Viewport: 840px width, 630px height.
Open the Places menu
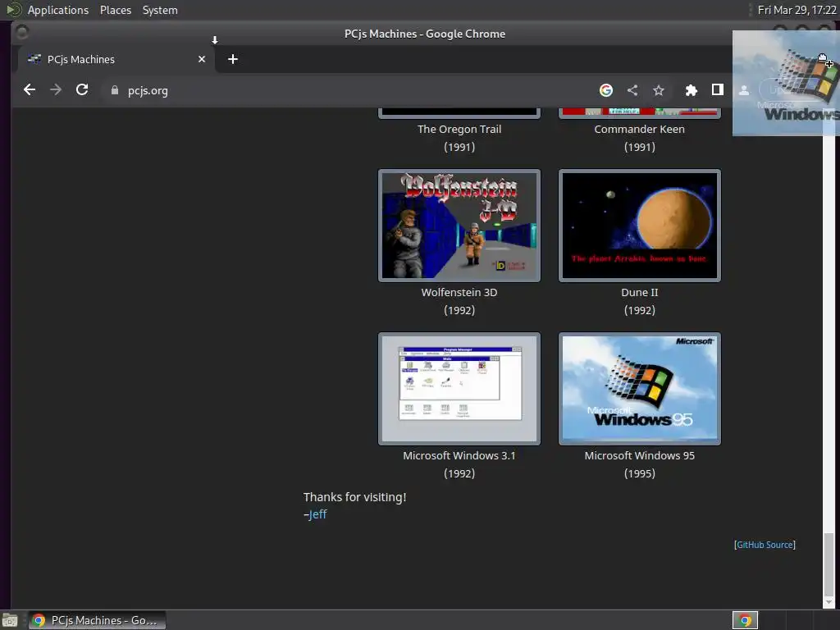click(x=116, y=10)
